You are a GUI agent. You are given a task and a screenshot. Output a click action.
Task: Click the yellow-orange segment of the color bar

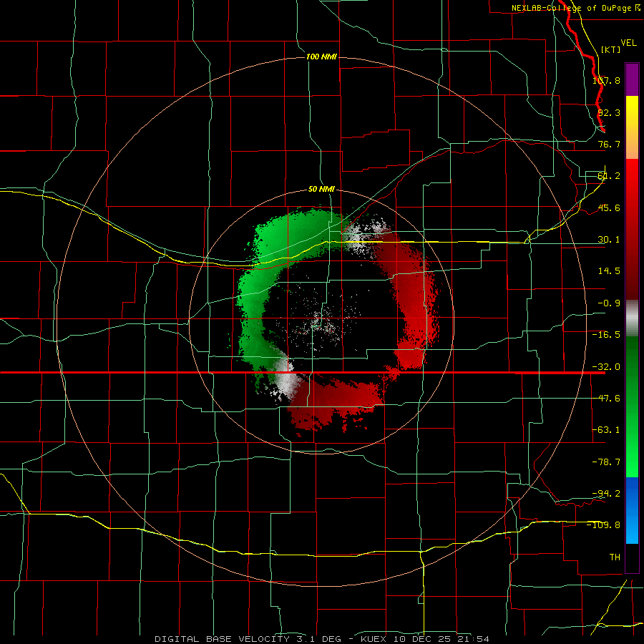632,127
